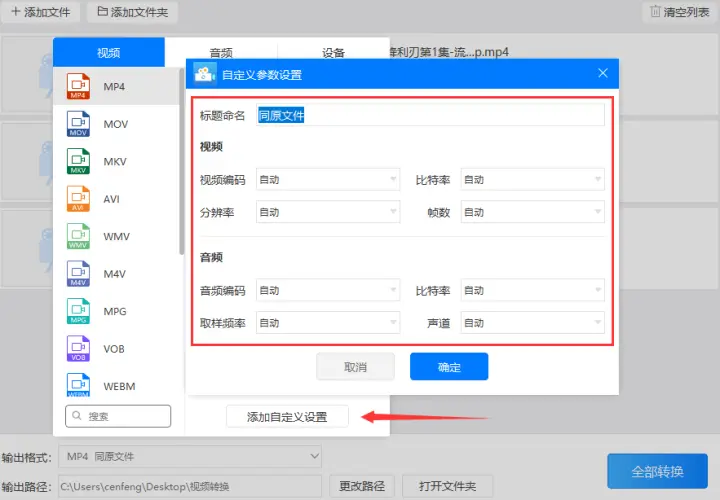720x500 pixels.
Task: Select the MOV format label
Action: (116, 124)
